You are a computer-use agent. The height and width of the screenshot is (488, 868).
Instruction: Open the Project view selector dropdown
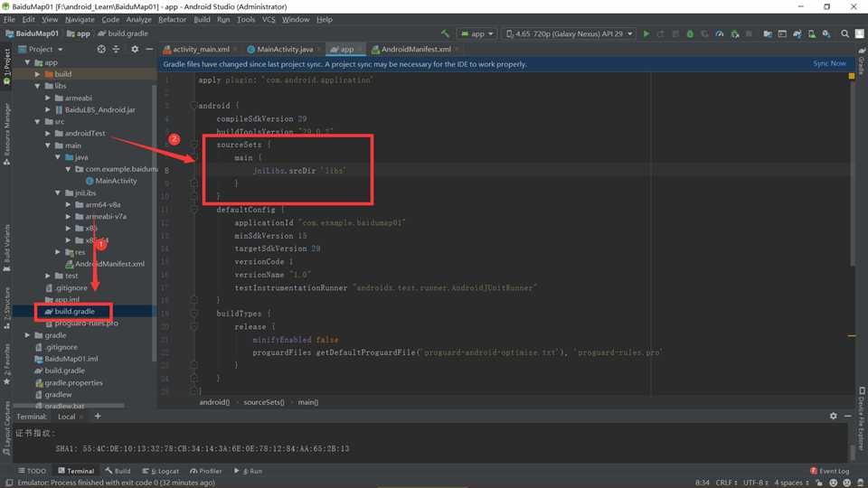(x=41, y=49)
